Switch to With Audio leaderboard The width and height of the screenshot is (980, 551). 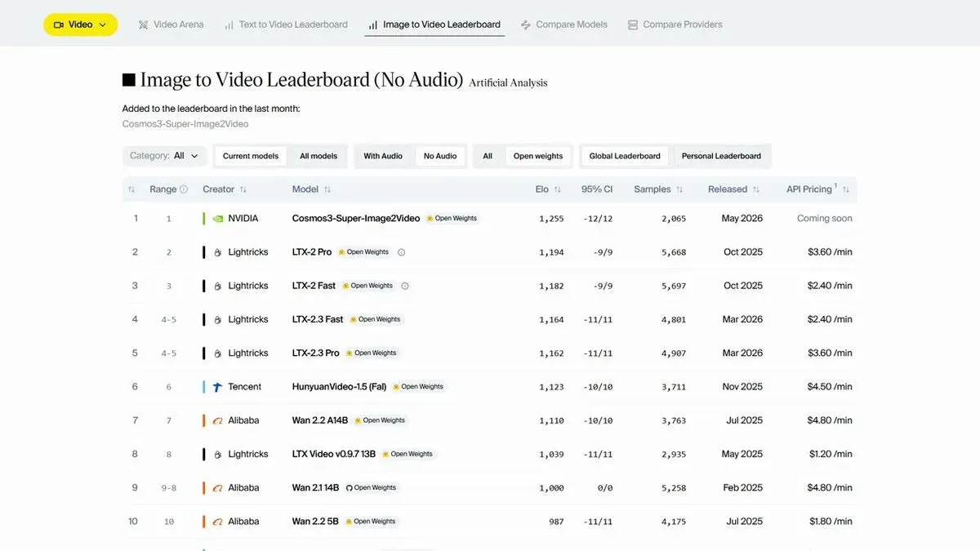coord(383,156)
